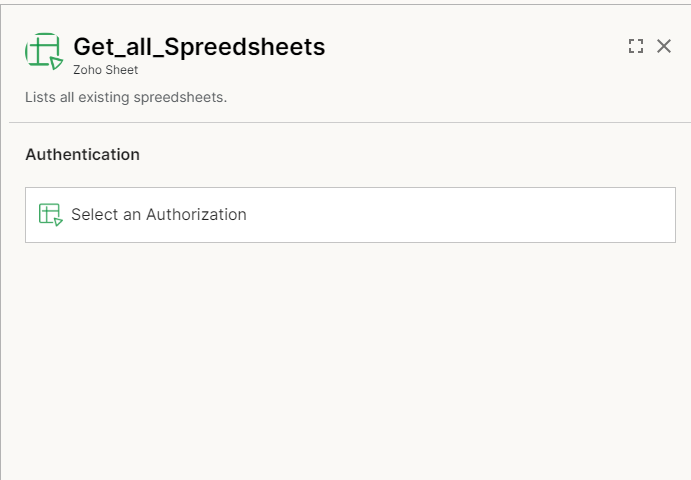The height and width of the screenshot is (480, 691).
Task: Click empty space below the authorization field
Action: [x=350, y=353]
